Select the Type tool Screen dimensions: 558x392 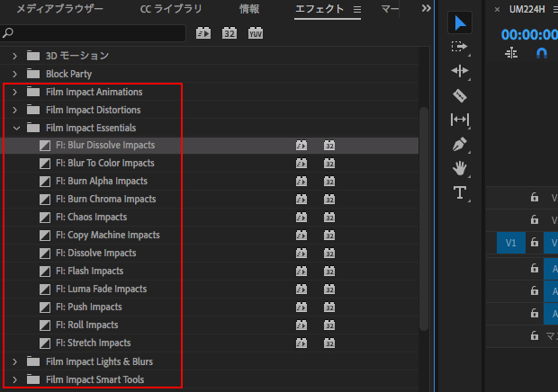coord(459,192)
